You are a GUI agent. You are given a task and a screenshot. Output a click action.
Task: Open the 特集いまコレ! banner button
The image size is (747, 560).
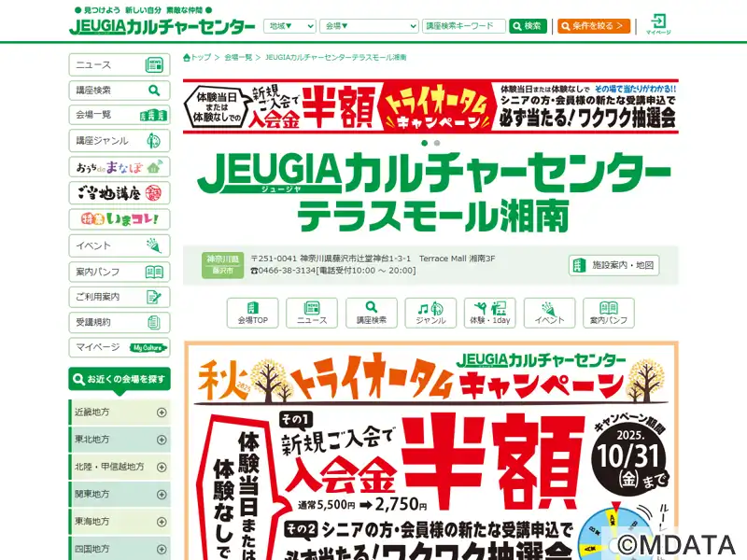(x=120, y=219)
